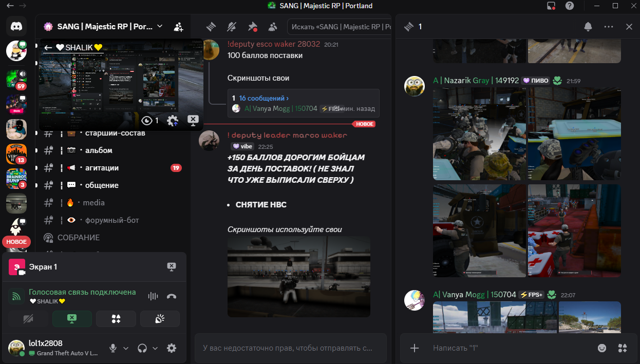Open apps icon in thread message box
The width and height of the screenshot is (640, 364).
623,348
